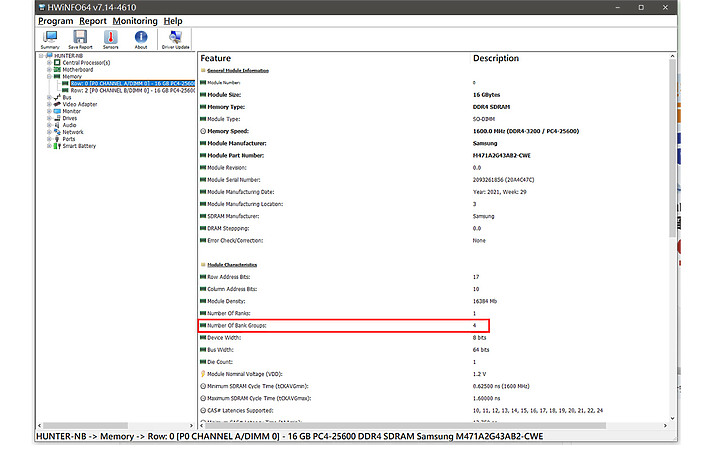720x451 pixels.
Task: Click the 16 GBytes module size value
Action: [486, 95]
